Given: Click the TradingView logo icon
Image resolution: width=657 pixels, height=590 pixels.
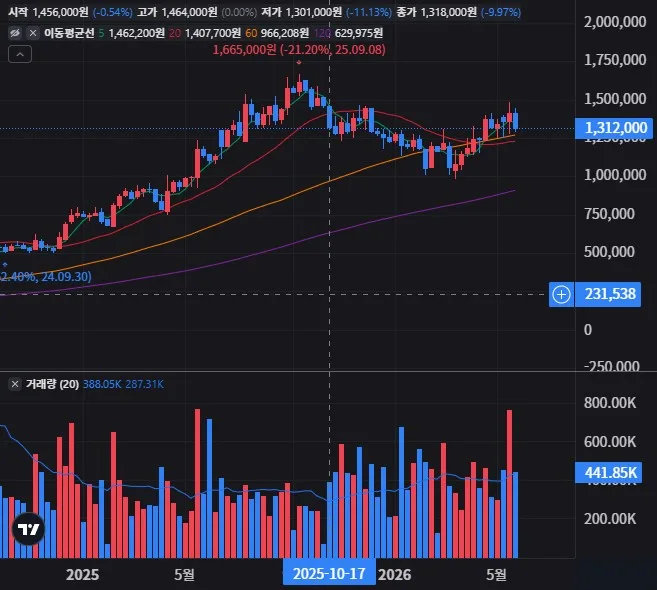Looking at the screenshot, I should click(28, 529).
